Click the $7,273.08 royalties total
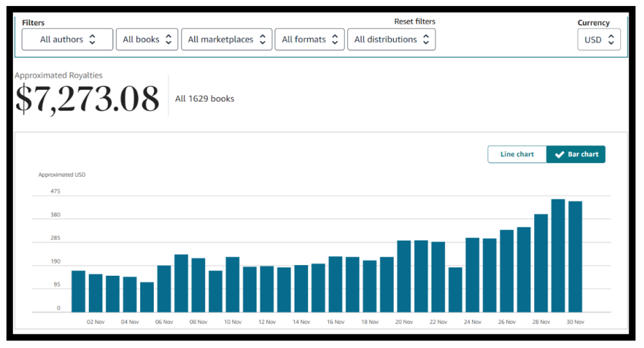This screenshot has width=644, height=348. [87, 98]
